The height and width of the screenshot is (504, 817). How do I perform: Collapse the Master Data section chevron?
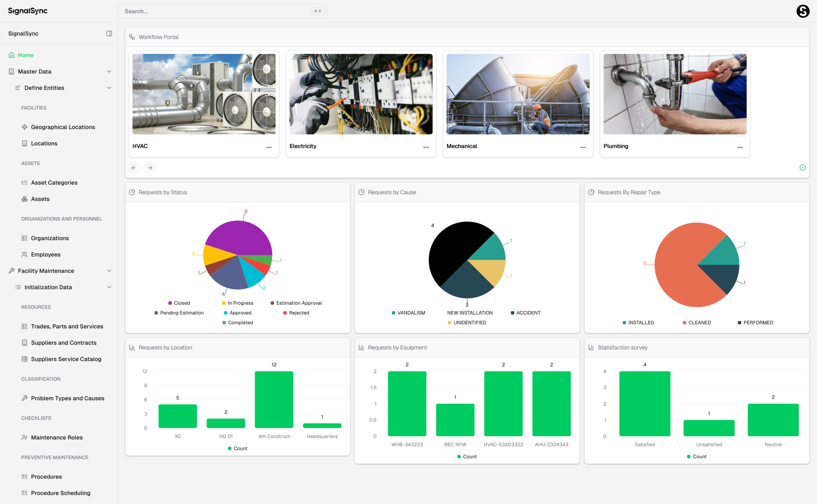109,71
